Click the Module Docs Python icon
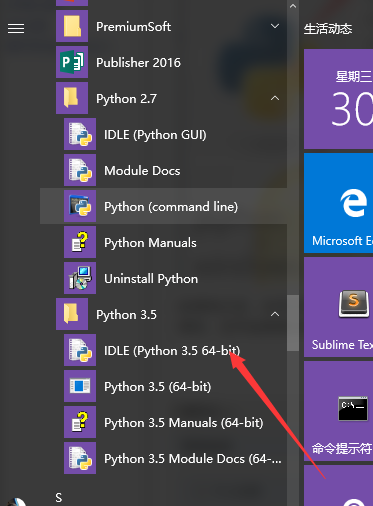Image resolution: width=373 pixels, height=506 pixels. [80, 170]
